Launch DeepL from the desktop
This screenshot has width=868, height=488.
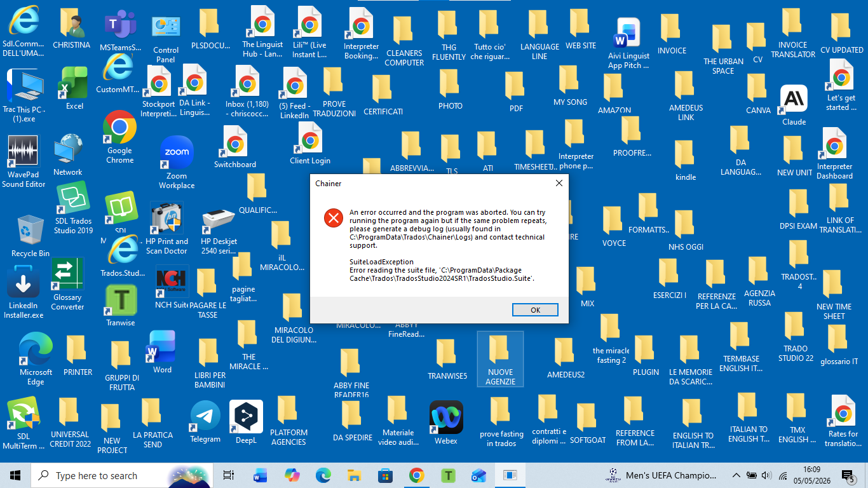coord(246,423)
